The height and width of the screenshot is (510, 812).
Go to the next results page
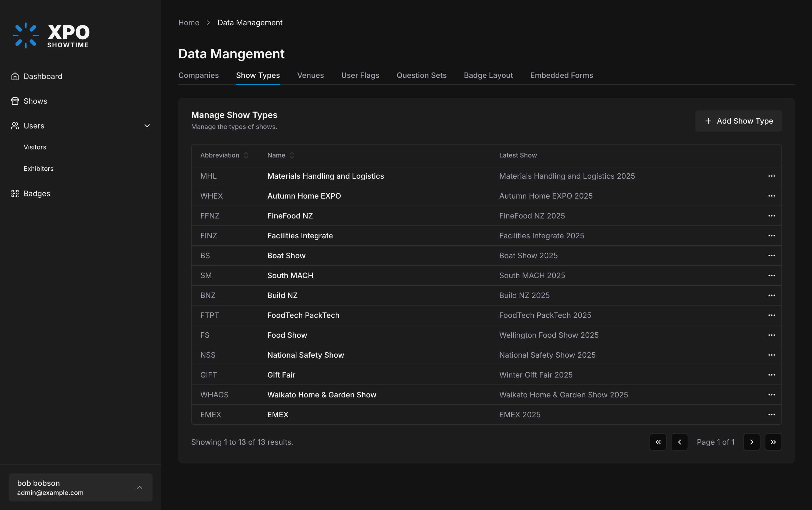point(751,442)
